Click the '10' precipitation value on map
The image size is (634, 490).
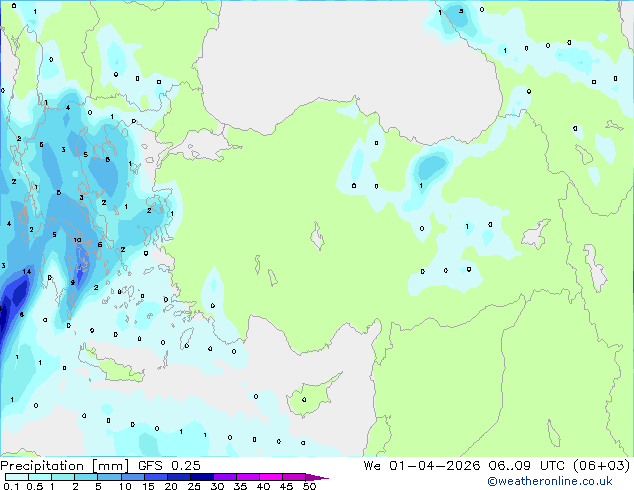[77, 240]
